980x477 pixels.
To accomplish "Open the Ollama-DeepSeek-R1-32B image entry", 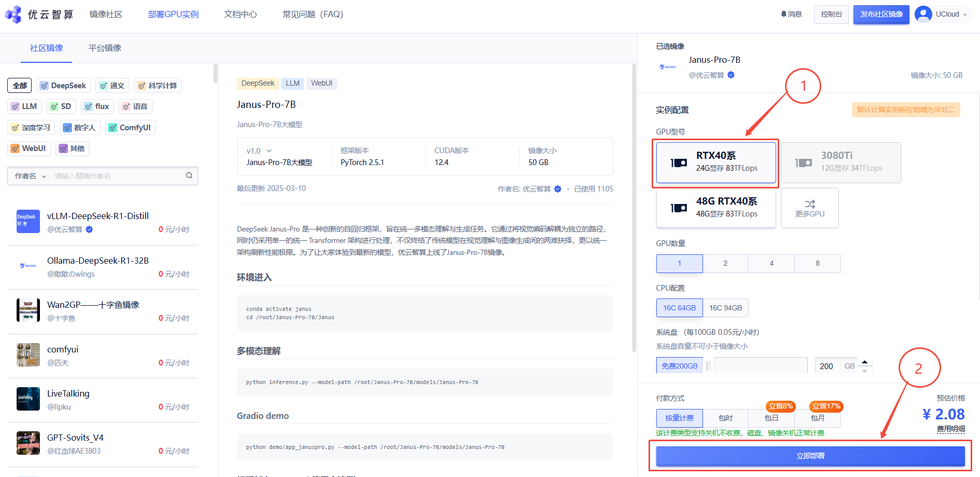I will [x=103, y=267].
